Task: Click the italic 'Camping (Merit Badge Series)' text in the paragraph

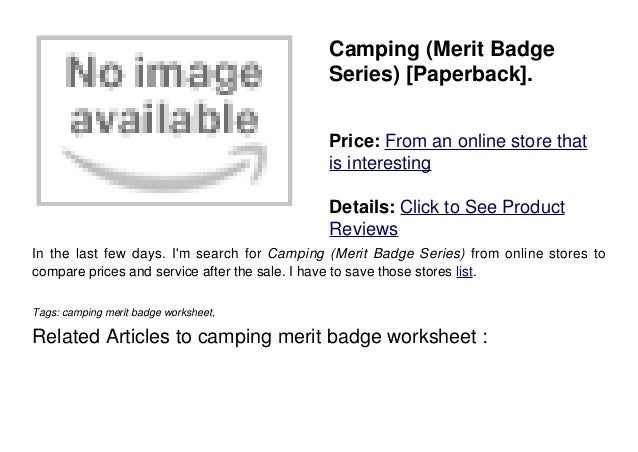Action: [366, 254]
